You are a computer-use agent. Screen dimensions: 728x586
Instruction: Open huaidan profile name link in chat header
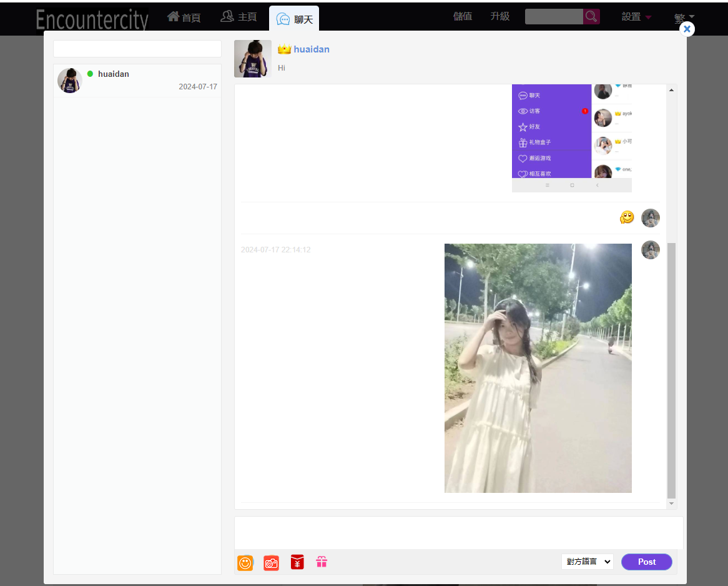pyautogui.click(x=312, y=49)
